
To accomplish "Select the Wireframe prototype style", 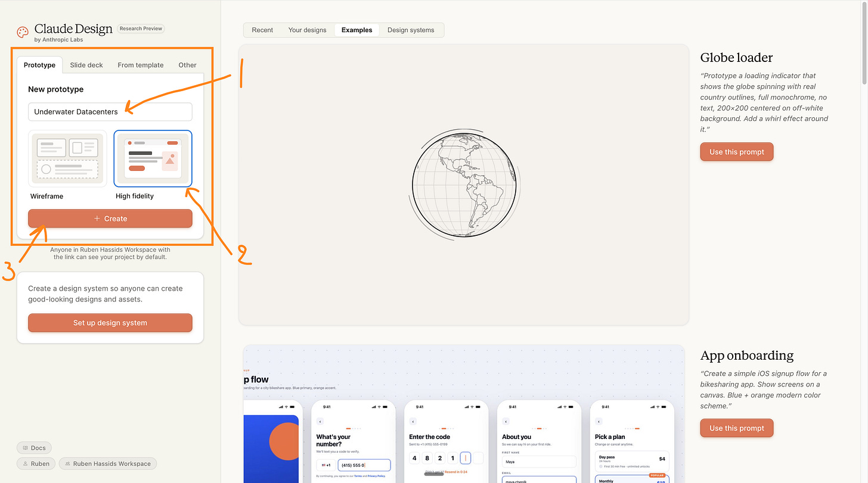I will pyautogui.click(x=69, y=159).
